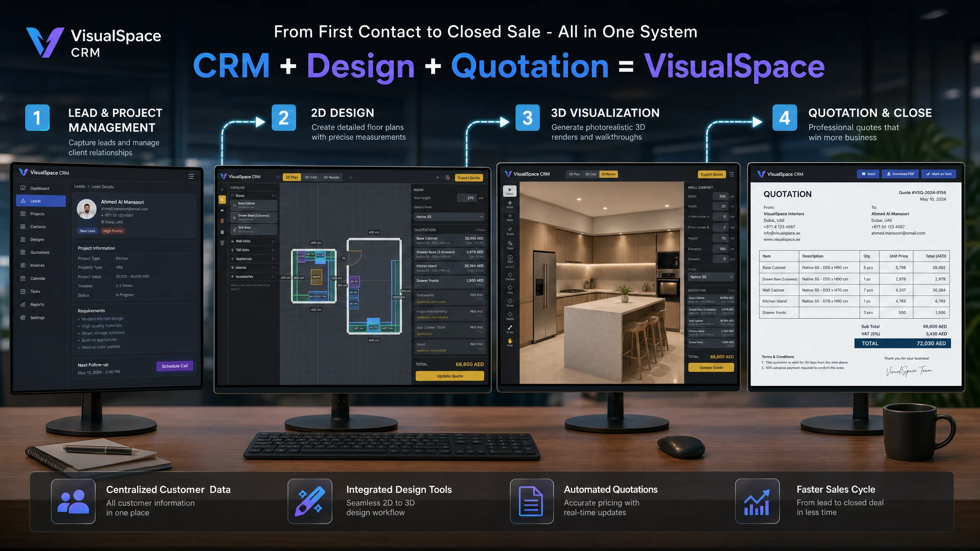Screen dimensions: 980x551
Task: Expand the Accessories catalog group
Action: click(x=254, y=276)
